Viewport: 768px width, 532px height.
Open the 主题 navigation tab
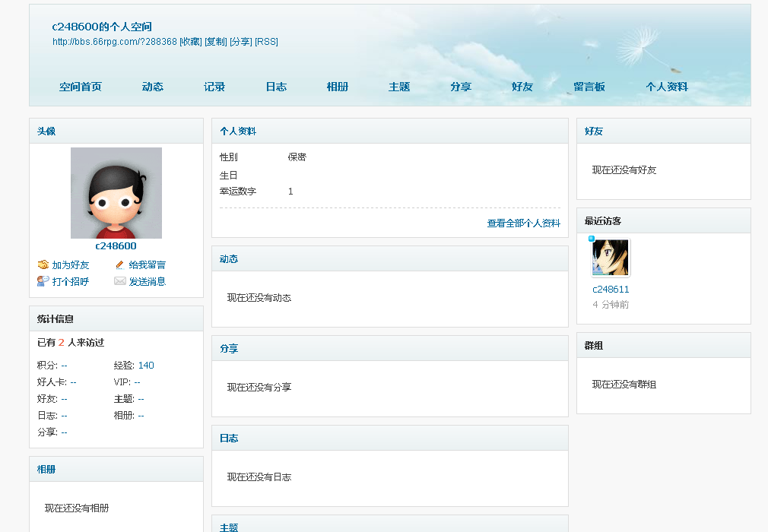tap(399, 87)
